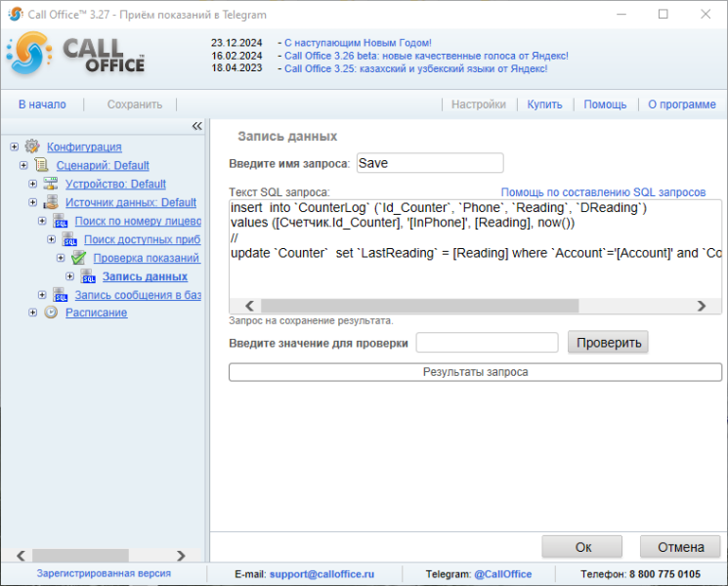Click the support@calloffice.ru email link
The height and width of the screenshot is (586, 728).
[x=321, y=574]
